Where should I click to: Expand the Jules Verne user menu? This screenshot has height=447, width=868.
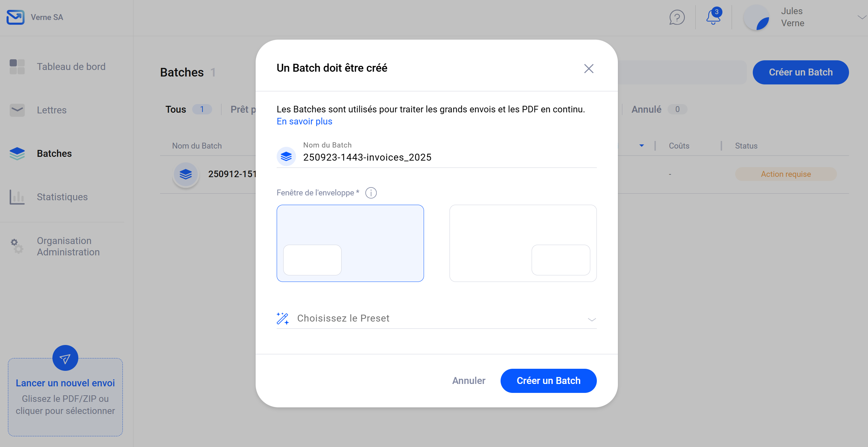tap(861, 17)
